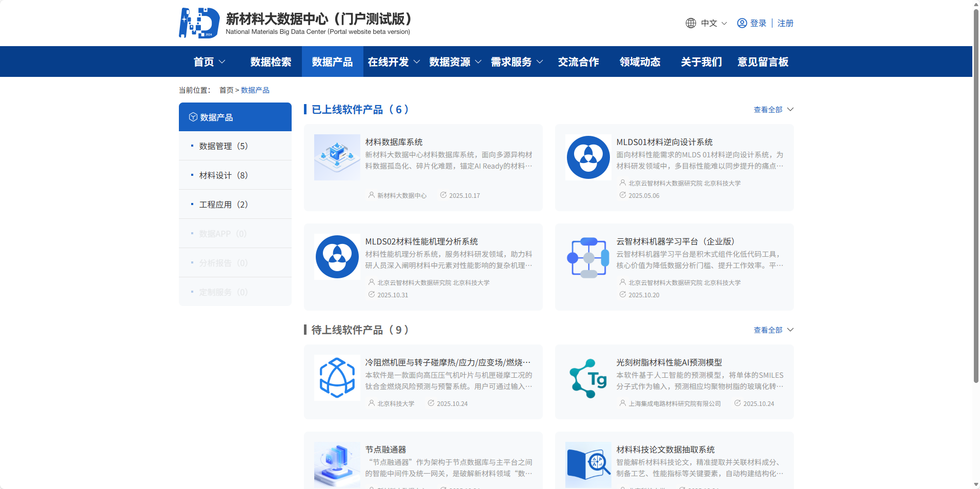Click the 光刻树脂材料 Tg model icon
Viewport: 980px width, 489px height.
tap(588, 378)
